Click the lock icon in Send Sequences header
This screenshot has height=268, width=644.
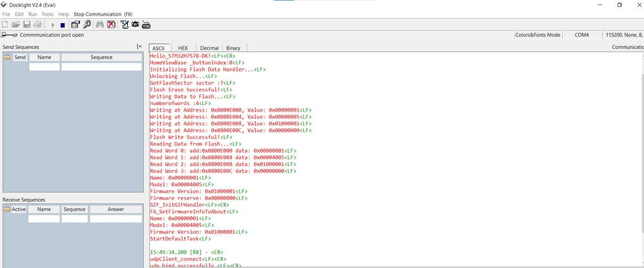7,57
